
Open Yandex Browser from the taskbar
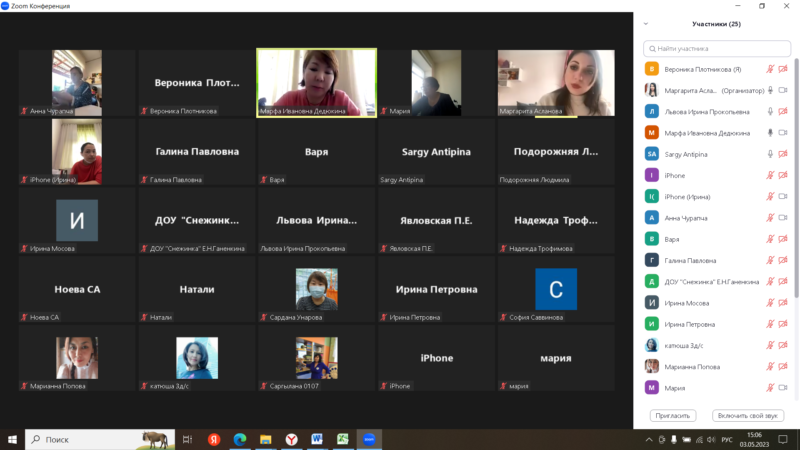click(291, 439)
